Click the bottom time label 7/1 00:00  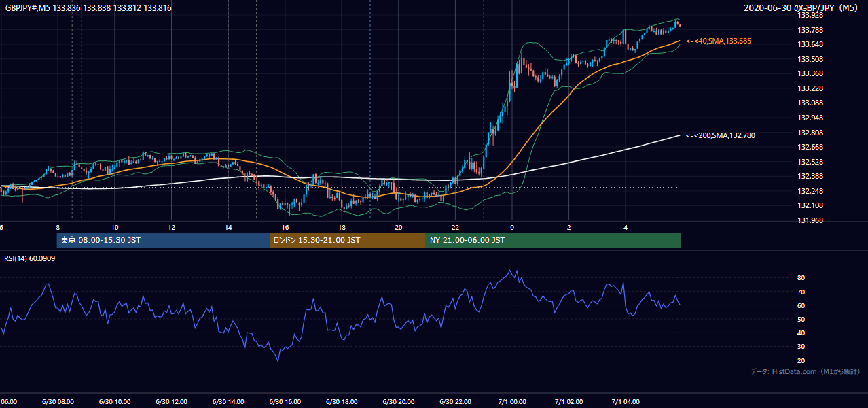pos(512,402)
